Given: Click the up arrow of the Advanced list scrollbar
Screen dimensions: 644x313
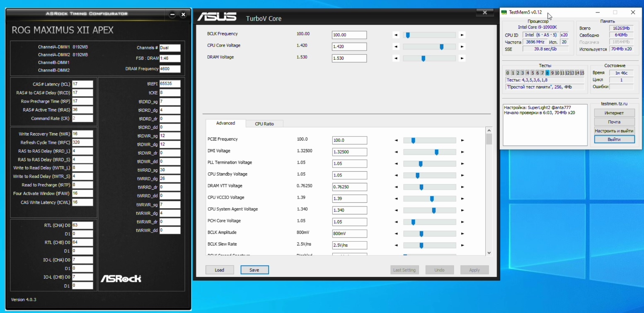Looking at the screenshot, I should click(489, 131).
